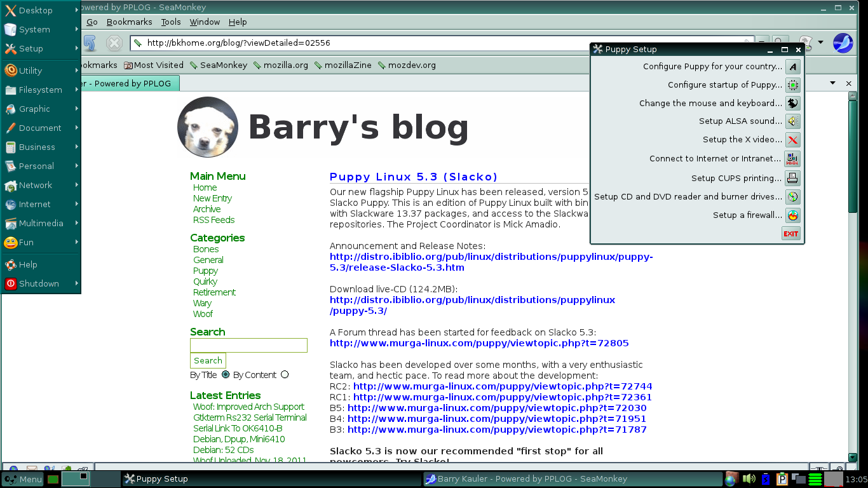
Task: Select the By Title radio button
Action: [x=226, y=375]
